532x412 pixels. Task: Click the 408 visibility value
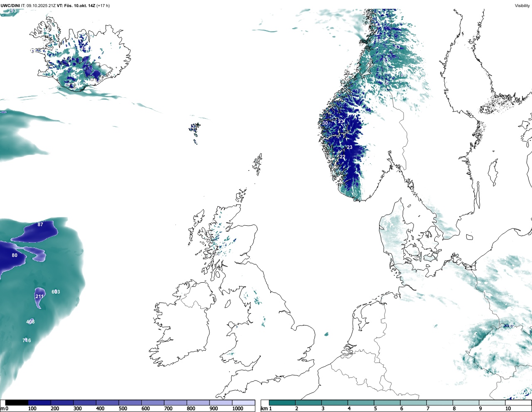pyautogui.click(x=30, y=322)
